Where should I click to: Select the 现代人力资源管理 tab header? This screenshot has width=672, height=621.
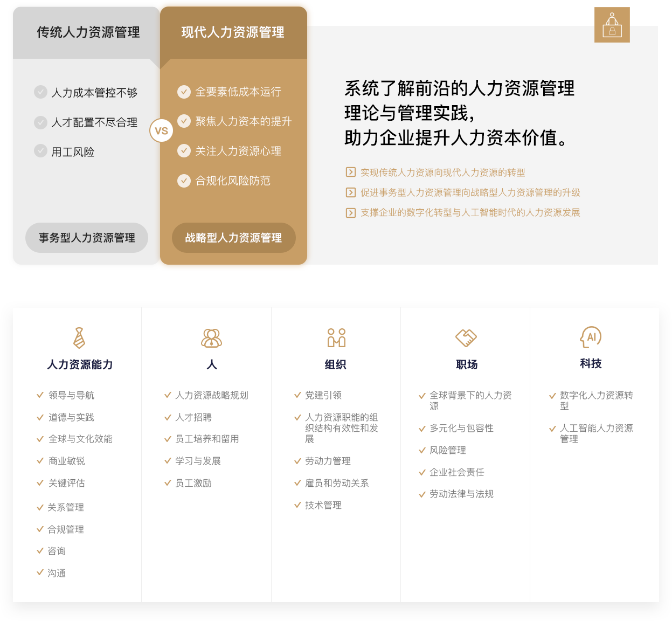pos(233,32)
